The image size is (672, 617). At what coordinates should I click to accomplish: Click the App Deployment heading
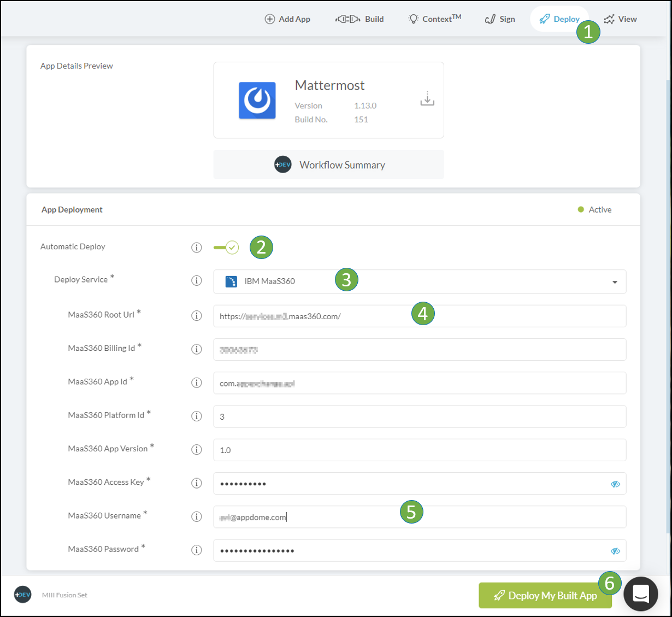(72, 210)
